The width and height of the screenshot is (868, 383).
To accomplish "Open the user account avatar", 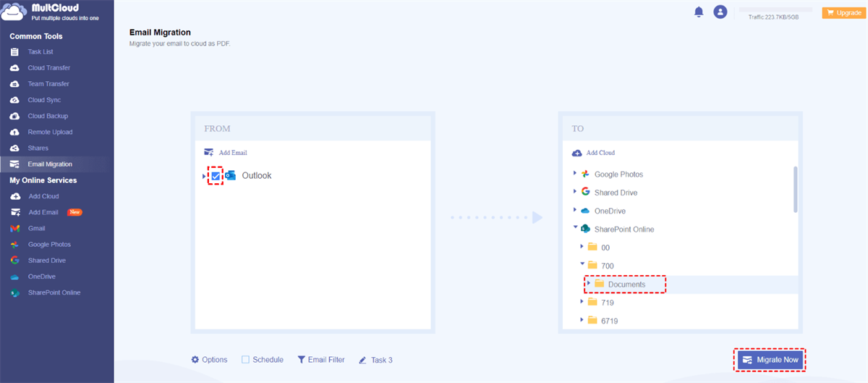I will (720, 12).
